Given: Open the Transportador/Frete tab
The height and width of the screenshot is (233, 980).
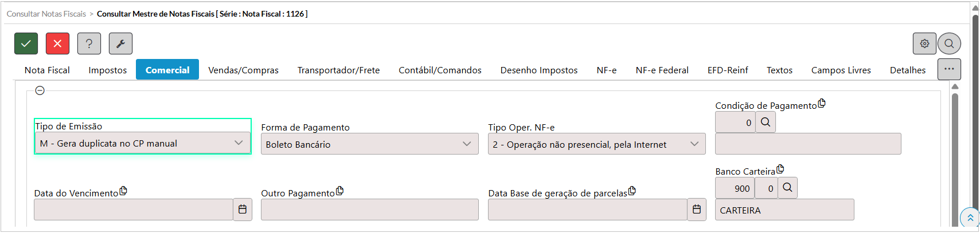Looking at the screenshot, I should 338,70.
